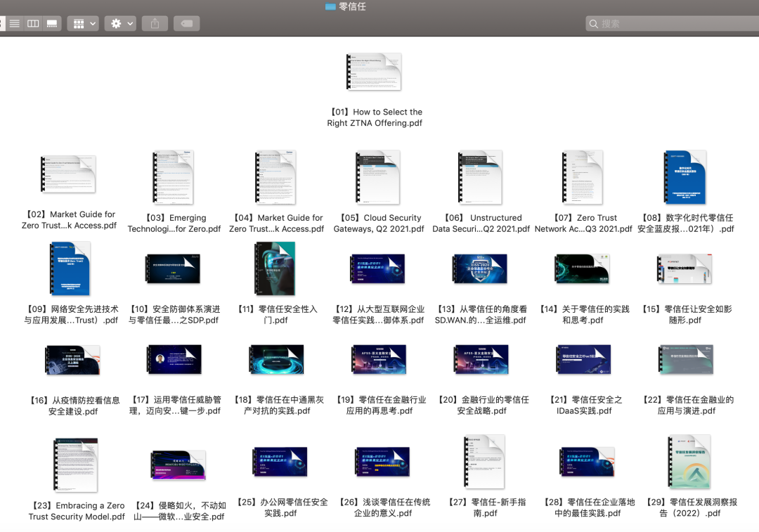Select the 【28】零信任在企业落地 PDF icon
Screen dimensions: 759x532
click(x=587, y=462)
